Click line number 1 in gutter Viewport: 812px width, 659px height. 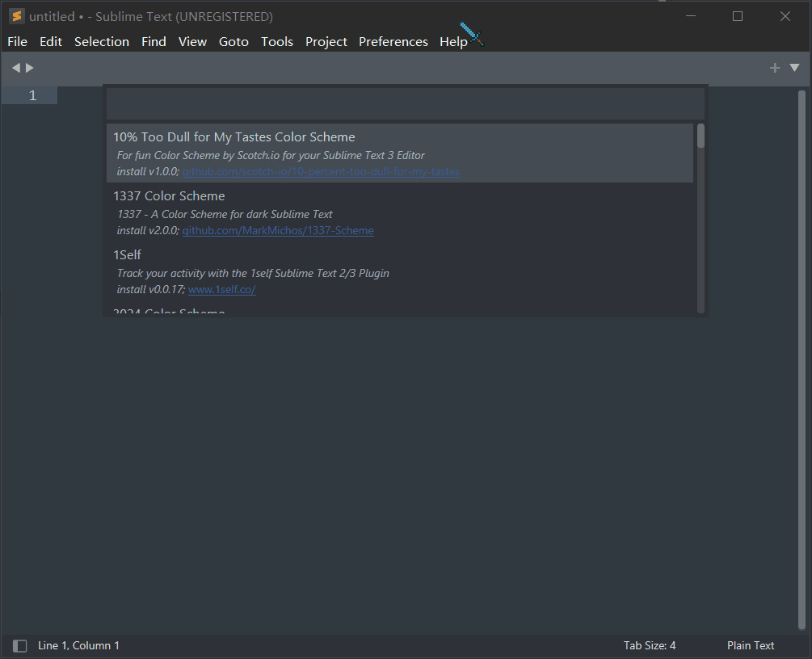tap(32, 95)
